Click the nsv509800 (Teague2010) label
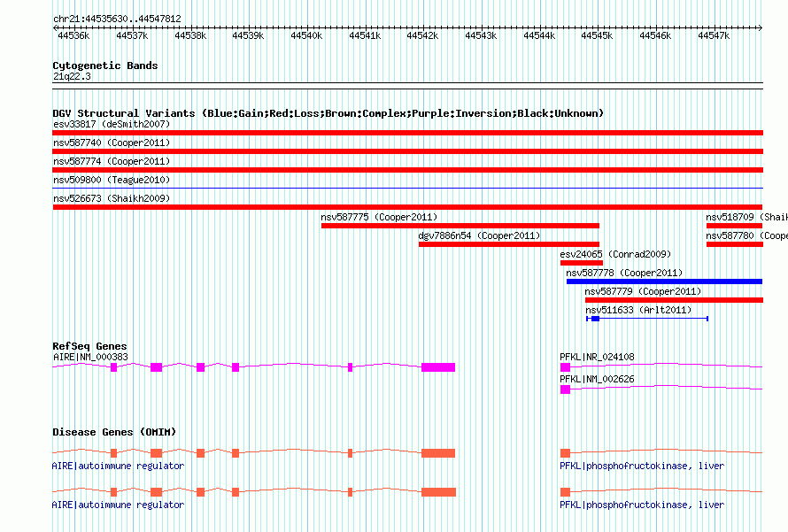The image size is (788, 532). point(112,180)
